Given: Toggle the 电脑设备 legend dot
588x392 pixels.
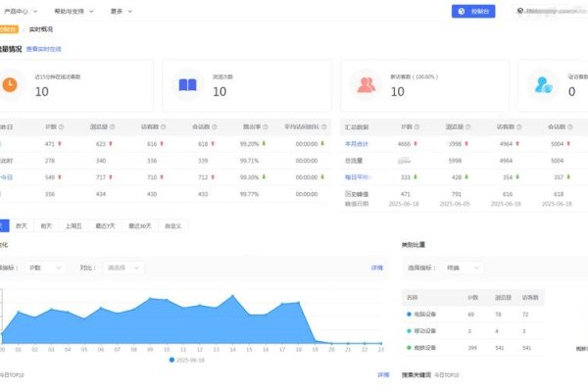Looking at the screenshot, I should 409,314.
